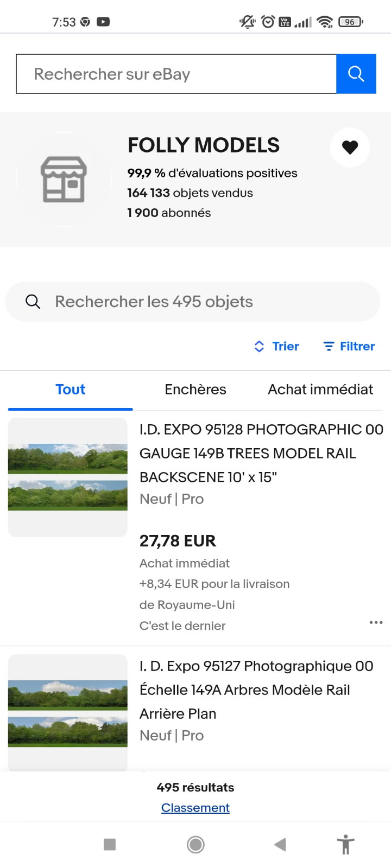Open the accessibility shortcut icon
The image size is (391, 868).
click(x=345, y=844)
